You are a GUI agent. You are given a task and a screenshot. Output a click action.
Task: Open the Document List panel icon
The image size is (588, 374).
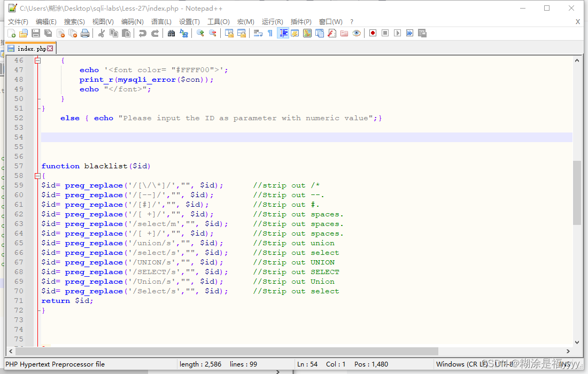[x=320, y=33]
